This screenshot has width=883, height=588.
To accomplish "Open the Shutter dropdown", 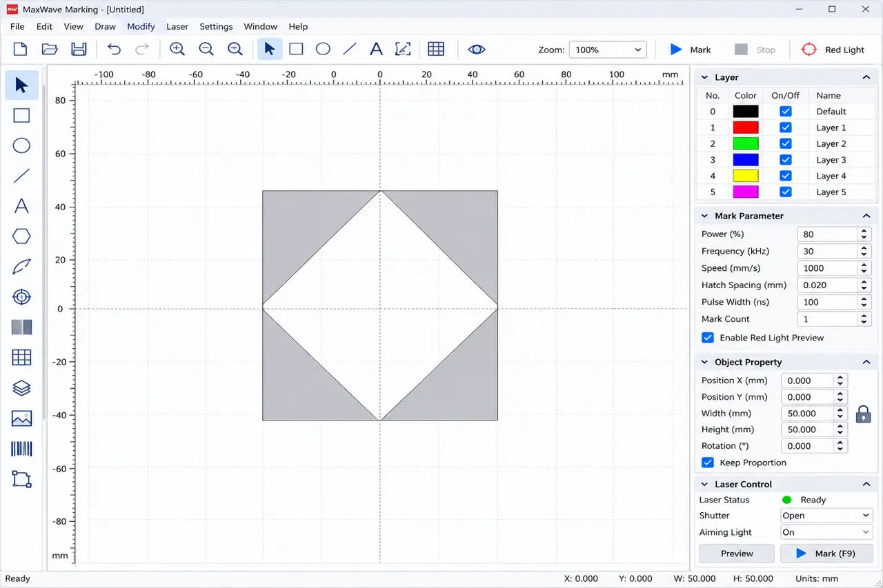I will point(826,516).
